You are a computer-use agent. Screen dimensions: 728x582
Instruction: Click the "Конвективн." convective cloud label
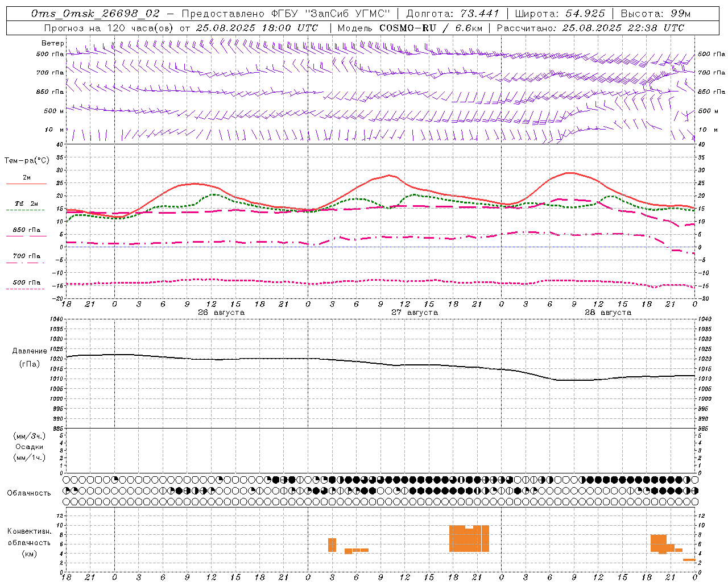pyautogui.click(x=30, y=531)
